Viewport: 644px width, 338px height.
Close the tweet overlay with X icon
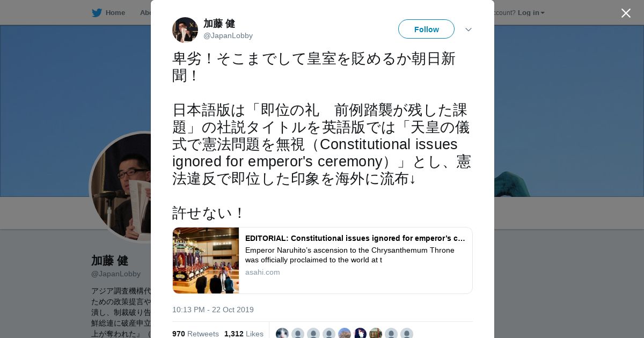coord(626,13)
